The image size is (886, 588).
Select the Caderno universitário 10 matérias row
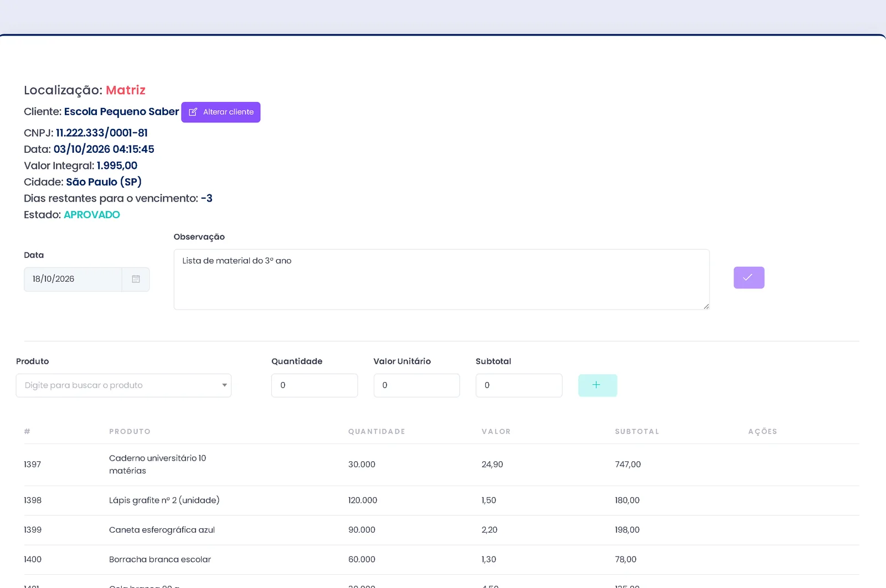[441, 465]
